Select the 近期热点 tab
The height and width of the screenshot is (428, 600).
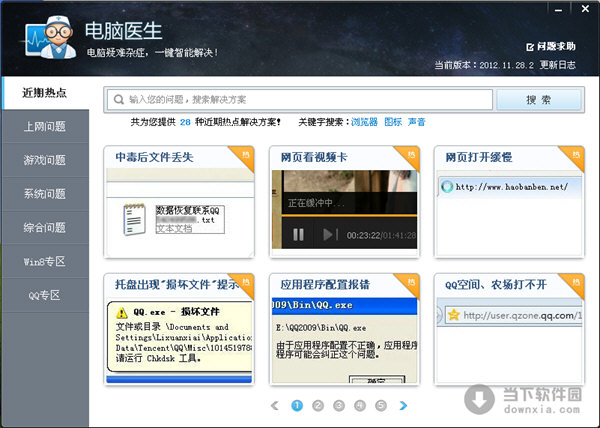pyautogui.click(x=45, y=93)
